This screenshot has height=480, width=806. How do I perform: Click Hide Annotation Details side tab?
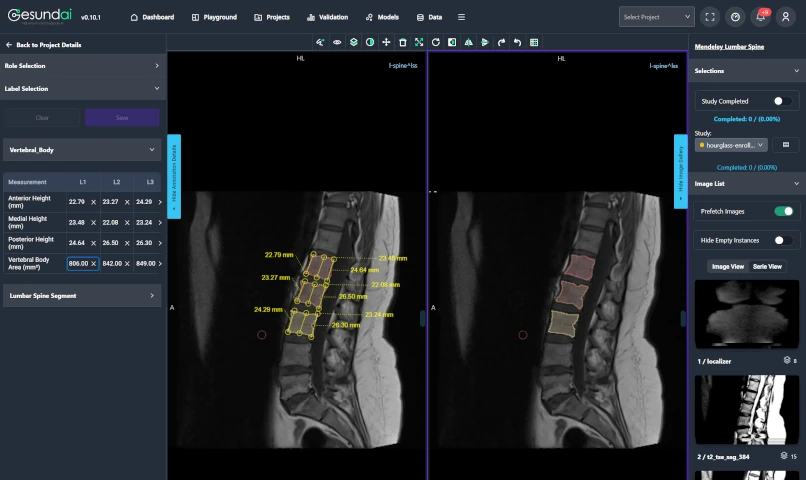(x=174, y=176)
